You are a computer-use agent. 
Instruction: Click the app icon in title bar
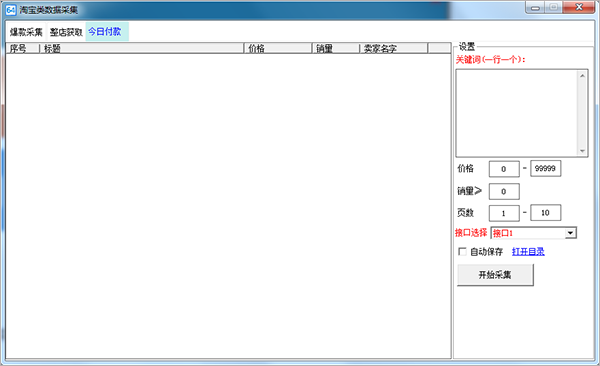[11, 10]
